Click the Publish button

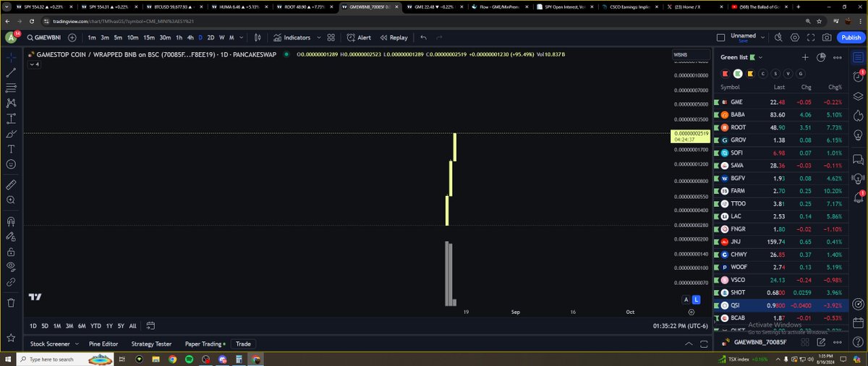pos(851,38)
